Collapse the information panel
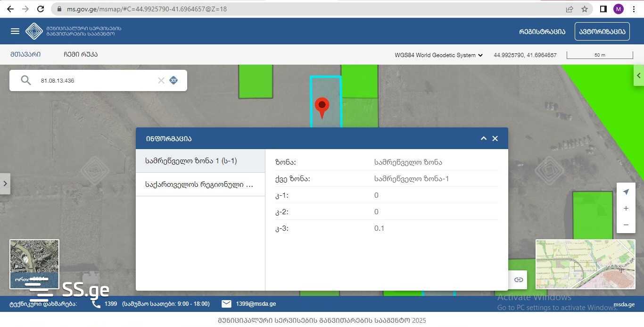This screenshot has height=327, width=644. tap(483, 138)
